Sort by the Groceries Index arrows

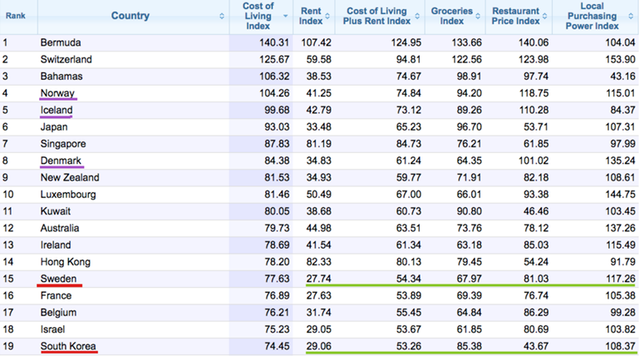[x=478, y=16]
